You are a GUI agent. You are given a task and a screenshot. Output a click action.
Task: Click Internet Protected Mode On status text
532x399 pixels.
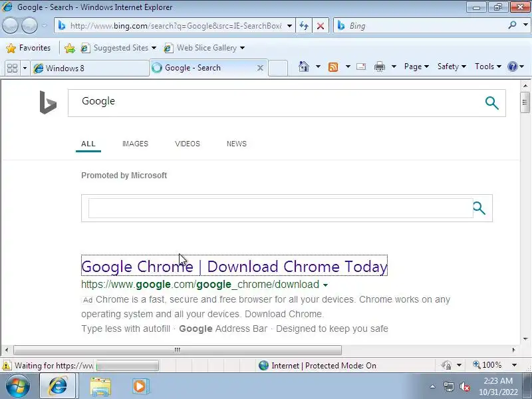pyautogui.click(x=324, y=365)
